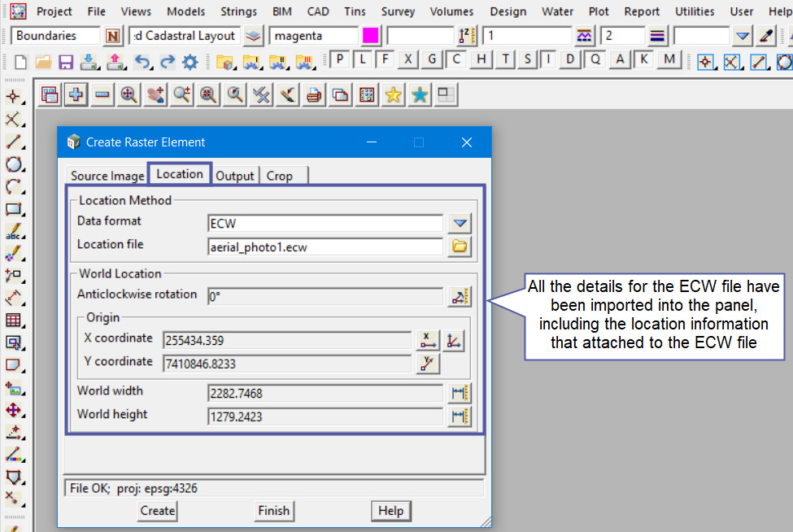Click the eyedropper same-as icon
Image resolution: width=793 pixels, height=532 pixels.
click(x=767, y=36)
